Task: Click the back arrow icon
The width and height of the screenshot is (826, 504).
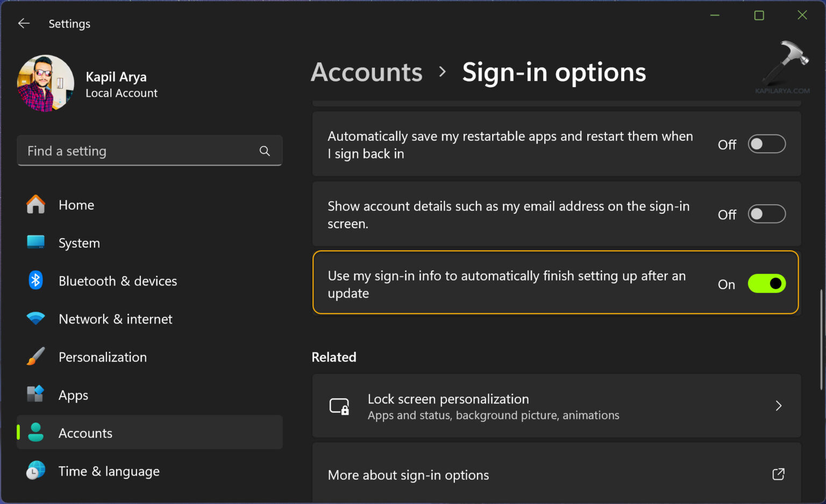Action: [24, 23]
